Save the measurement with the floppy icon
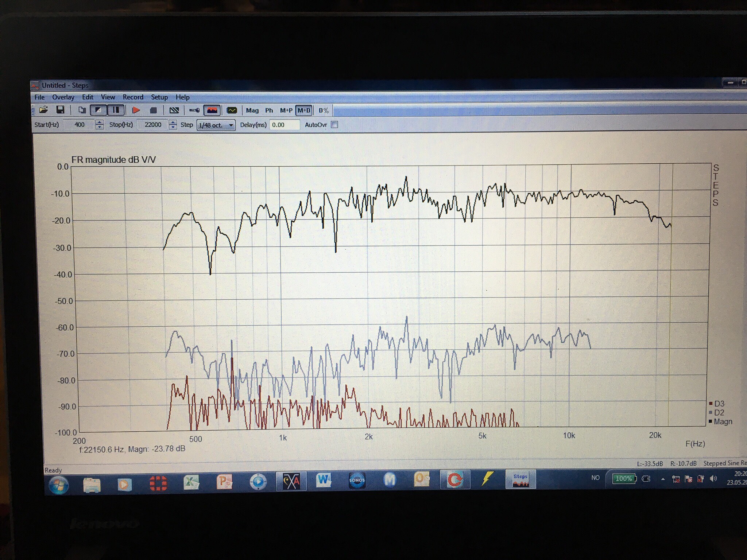The height and width of the screenshot is (560, 747). pyautogui.click(x=60, y=110)
